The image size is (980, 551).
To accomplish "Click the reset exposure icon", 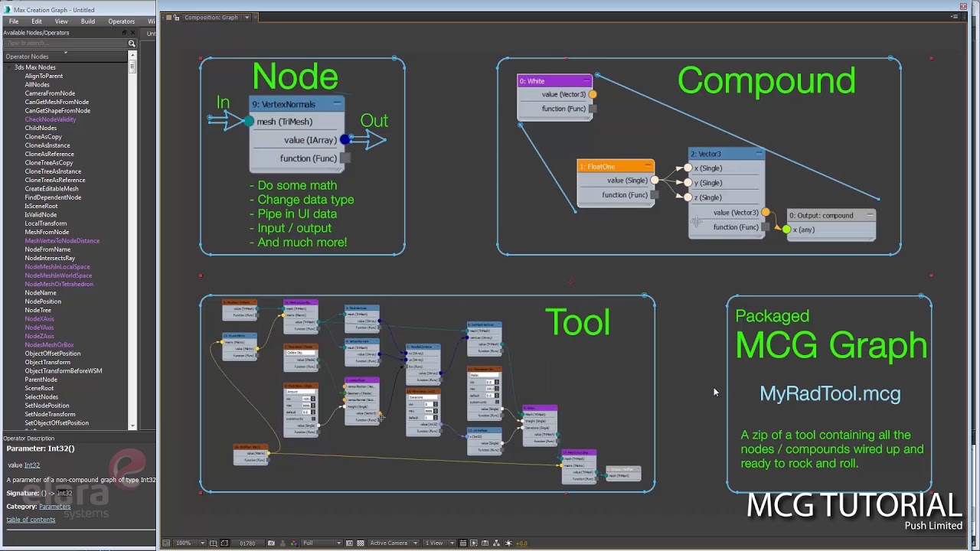I will pos(508,543).
